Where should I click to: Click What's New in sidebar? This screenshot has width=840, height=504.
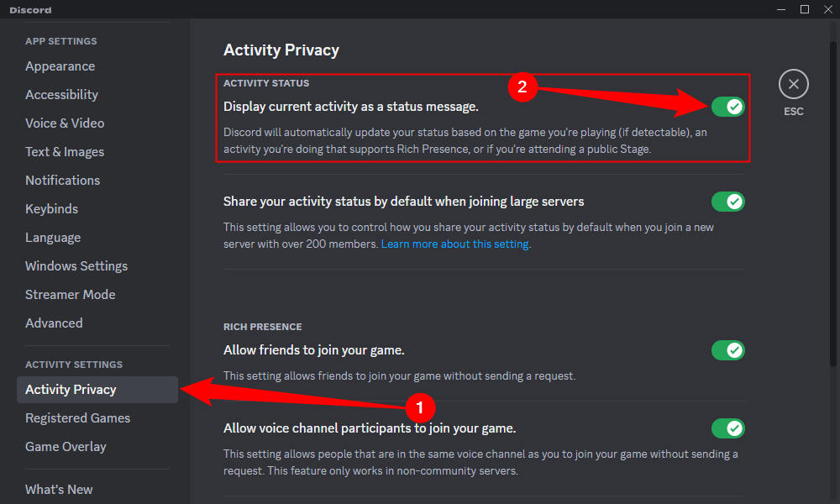coord(59,490)
